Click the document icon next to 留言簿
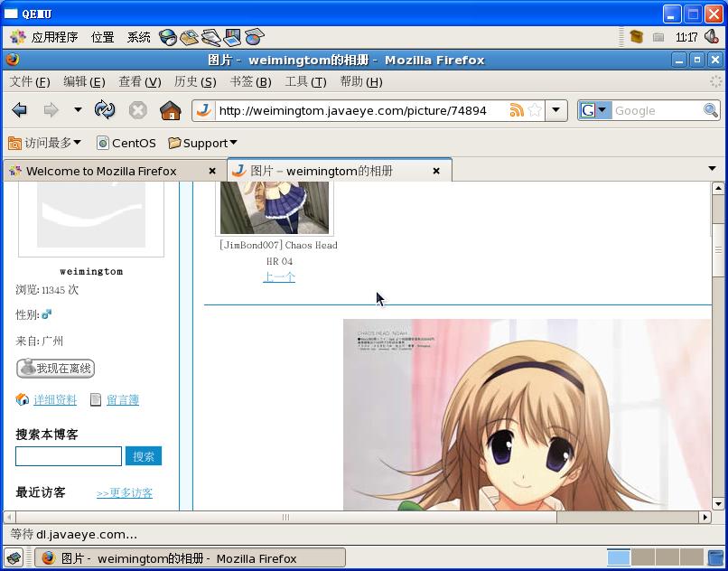 [x=96, y=399]
